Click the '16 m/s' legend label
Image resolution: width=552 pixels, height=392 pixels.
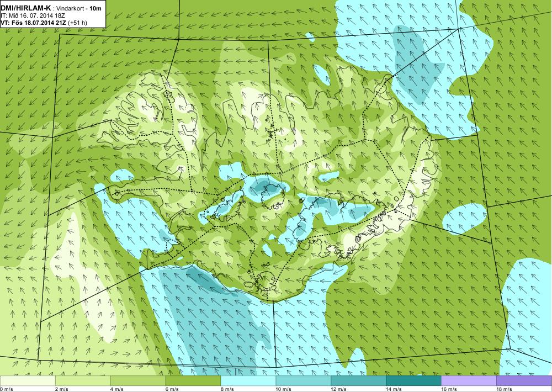449,389
